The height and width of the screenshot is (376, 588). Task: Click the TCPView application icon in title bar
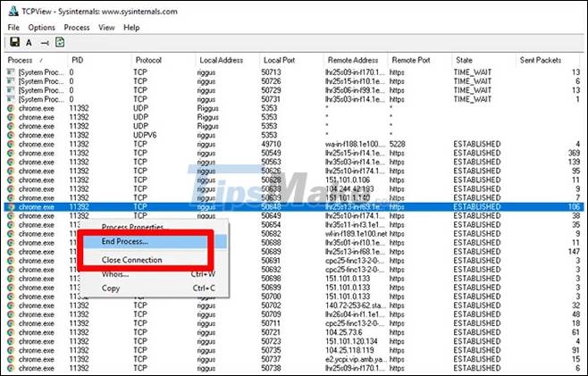(13, 11)
